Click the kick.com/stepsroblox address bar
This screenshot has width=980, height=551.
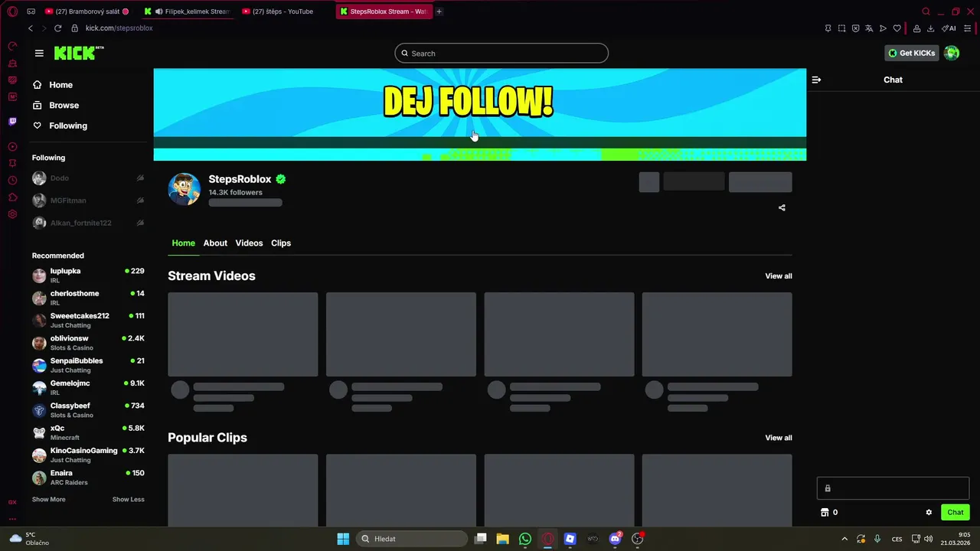tap(119, 28)
